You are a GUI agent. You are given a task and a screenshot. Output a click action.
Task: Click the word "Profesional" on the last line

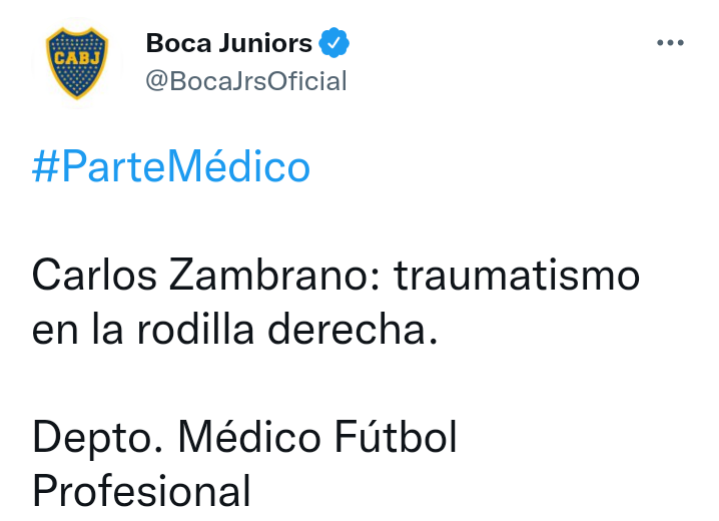pos(142,491)
